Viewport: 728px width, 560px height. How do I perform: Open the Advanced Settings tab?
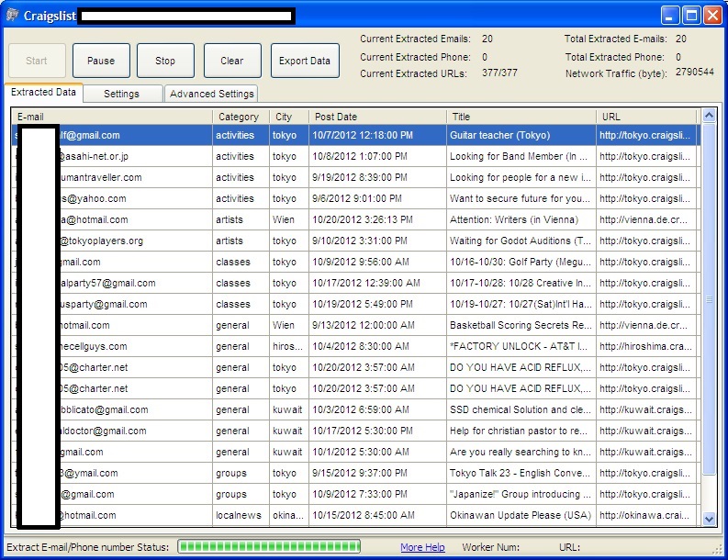pos(212,94)
